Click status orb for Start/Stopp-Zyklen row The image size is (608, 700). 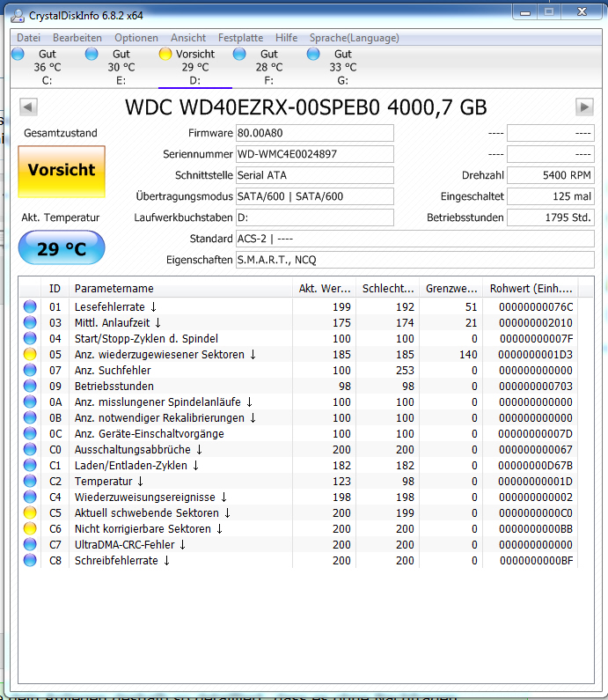30,338
